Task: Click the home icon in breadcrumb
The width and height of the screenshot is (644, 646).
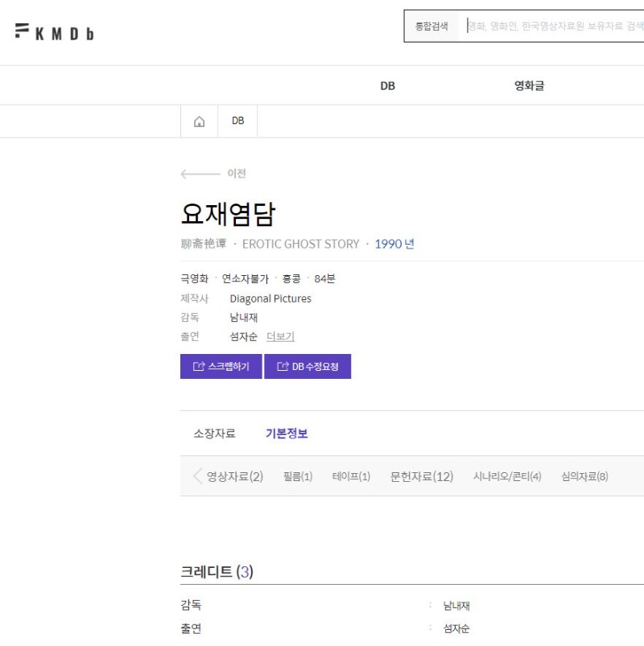Action: tap(199, 121)
